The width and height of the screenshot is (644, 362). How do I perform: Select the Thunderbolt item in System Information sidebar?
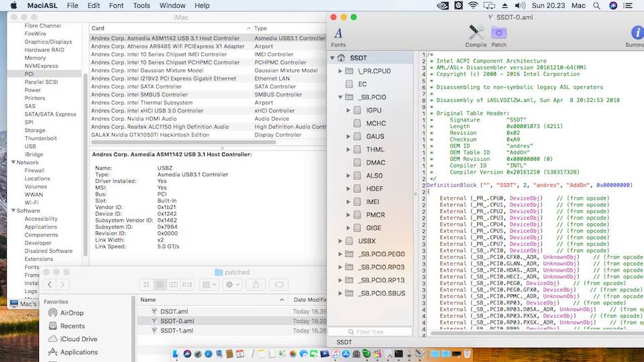pos(41,138)
